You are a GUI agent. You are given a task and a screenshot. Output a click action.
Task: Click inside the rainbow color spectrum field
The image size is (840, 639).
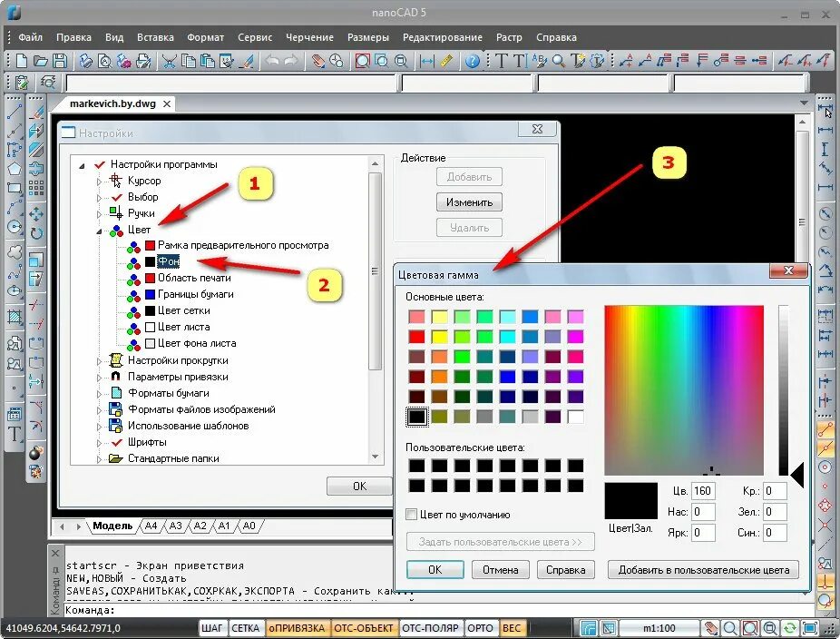[684, 389]
